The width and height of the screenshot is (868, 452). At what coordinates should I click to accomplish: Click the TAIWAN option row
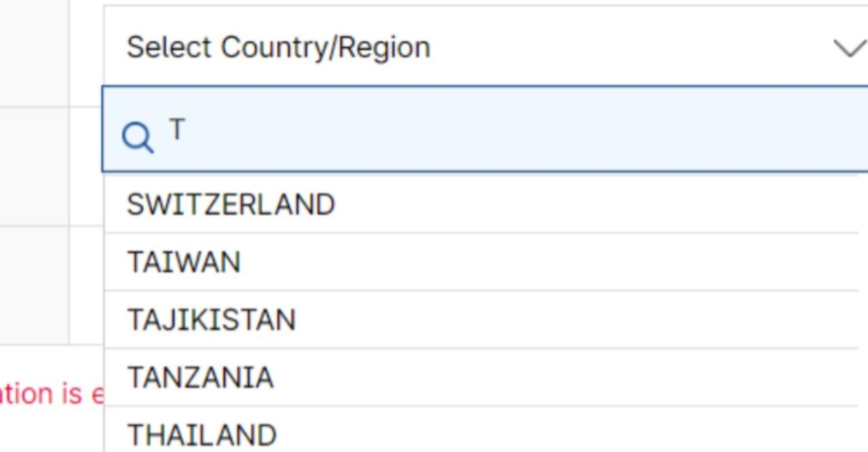(475, 262)
